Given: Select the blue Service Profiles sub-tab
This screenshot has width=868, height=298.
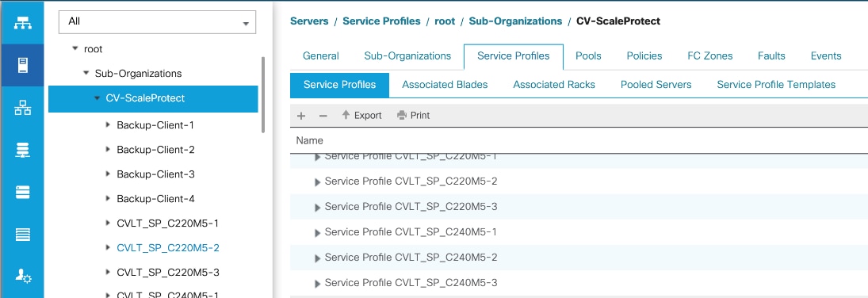Looking at the screenshot, I should [339, 85].
